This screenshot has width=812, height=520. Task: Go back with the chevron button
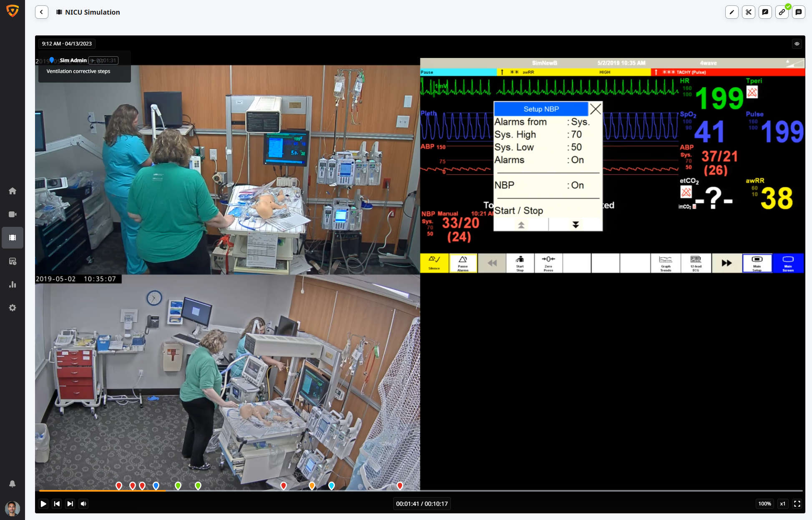coord(41,12)
